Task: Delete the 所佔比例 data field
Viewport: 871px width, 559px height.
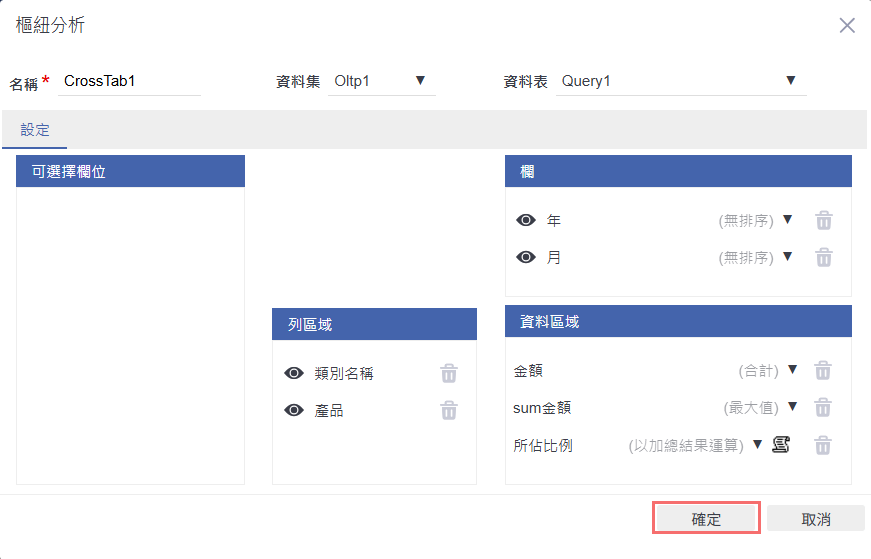Action: [x=822, y=445]
